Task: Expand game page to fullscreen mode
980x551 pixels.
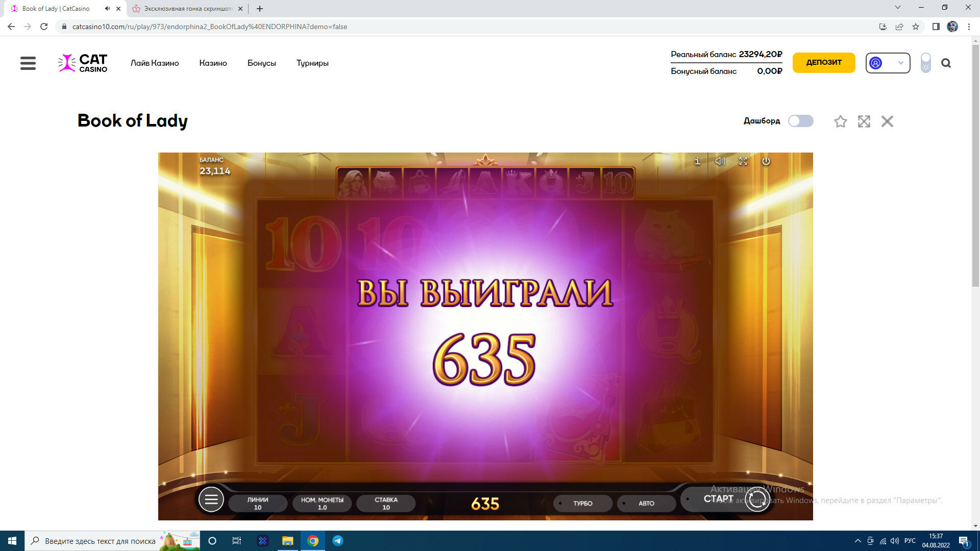Action: point(864,121)
